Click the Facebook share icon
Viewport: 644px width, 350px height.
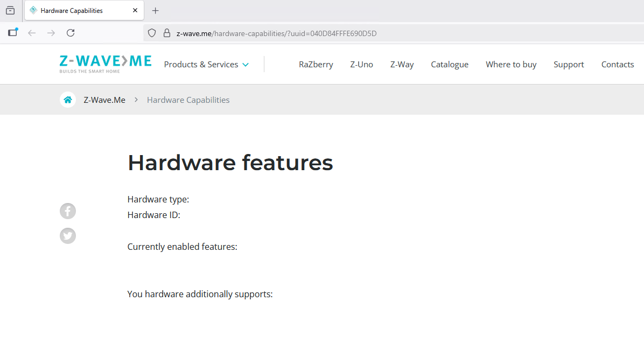tap(68, 211)
